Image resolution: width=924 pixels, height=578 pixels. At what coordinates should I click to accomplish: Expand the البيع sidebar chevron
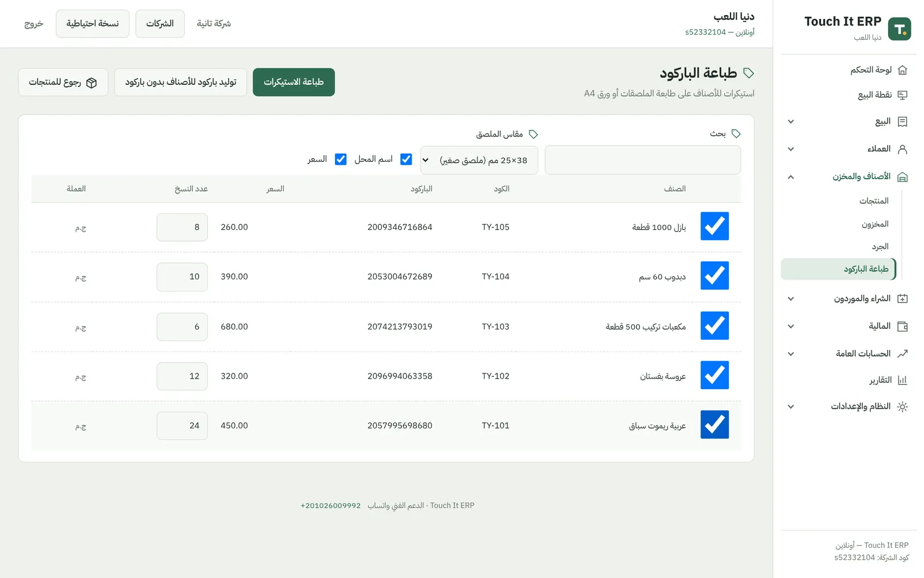pos(791,122)
